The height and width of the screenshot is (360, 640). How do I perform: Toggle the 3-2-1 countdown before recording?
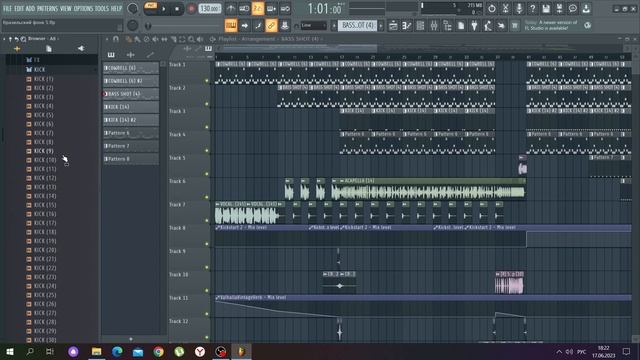pos(258,9)
